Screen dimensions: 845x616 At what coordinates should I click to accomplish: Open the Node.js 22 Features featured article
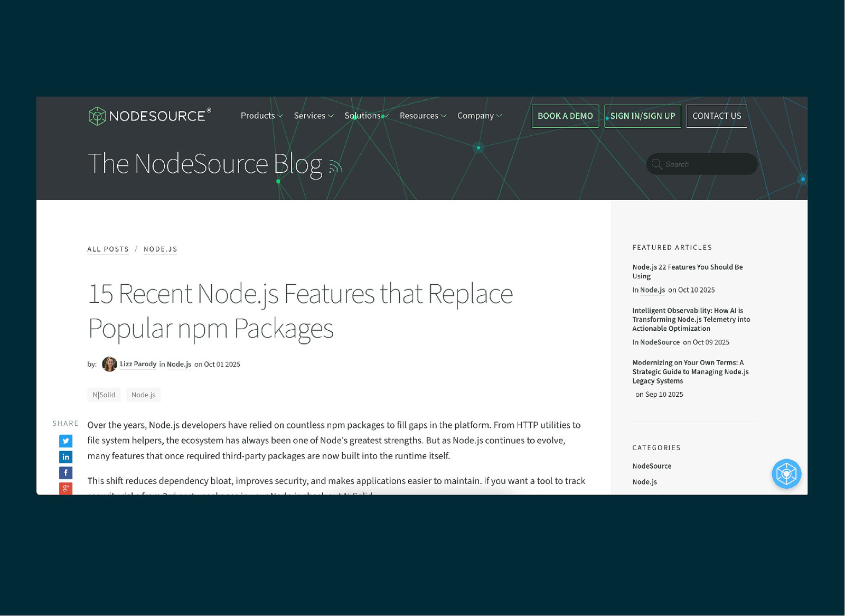click(x=687, y=272)
